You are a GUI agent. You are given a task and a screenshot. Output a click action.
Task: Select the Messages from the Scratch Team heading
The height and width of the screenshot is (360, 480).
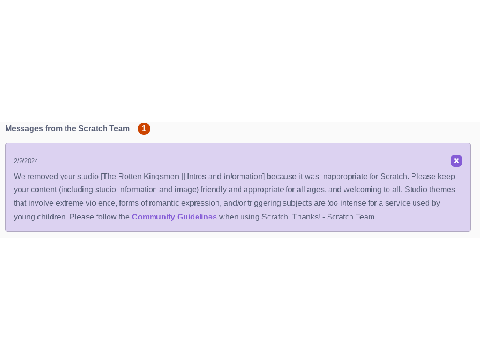coord(67,128)
